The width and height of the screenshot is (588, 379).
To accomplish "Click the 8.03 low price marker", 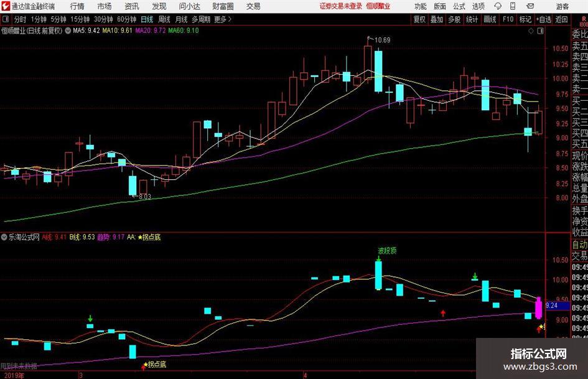I will point(144,197).
